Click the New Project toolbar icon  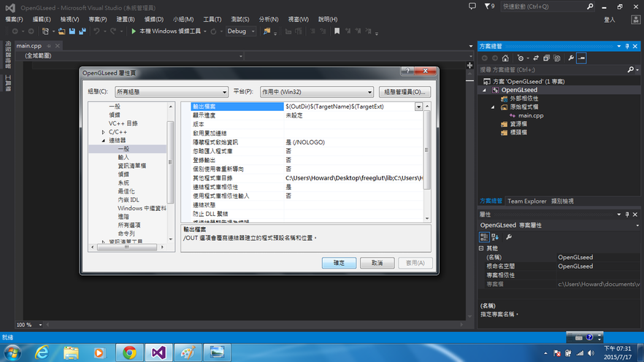tap(45, 31)
